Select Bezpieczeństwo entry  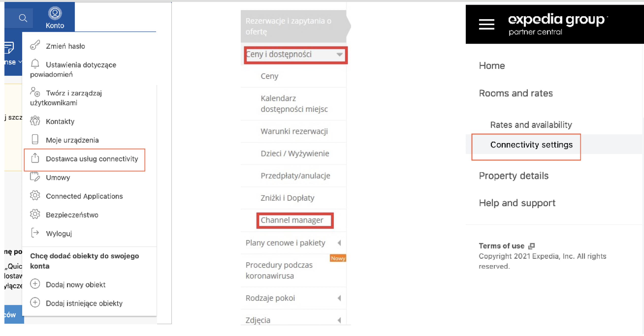(72, 215)
